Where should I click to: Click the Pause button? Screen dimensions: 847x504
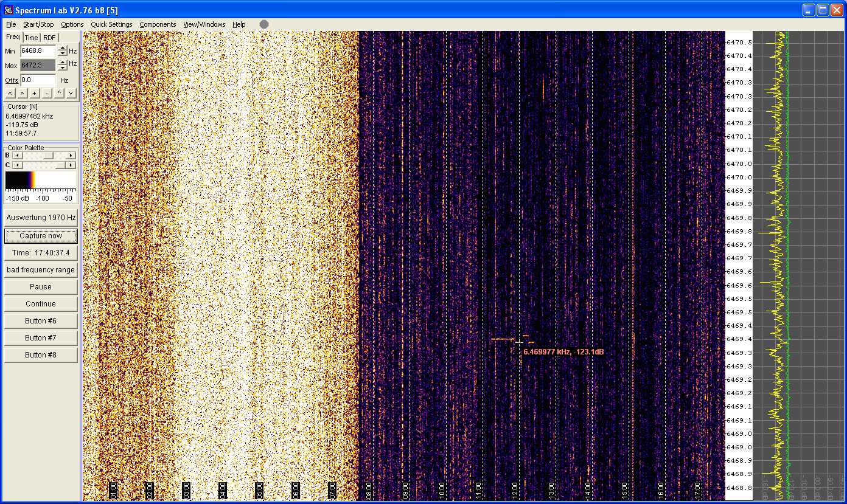tap(41, 287)
